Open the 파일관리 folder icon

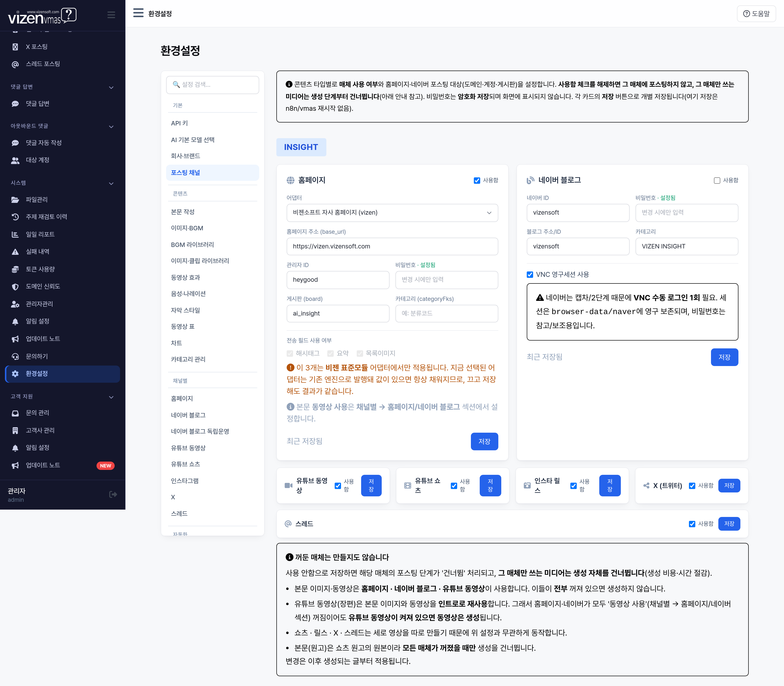point(15,199)
